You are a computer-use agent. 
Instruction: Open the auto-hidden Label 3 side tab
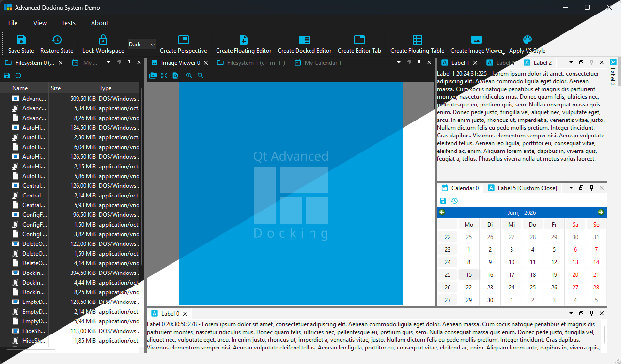(613, 73)
